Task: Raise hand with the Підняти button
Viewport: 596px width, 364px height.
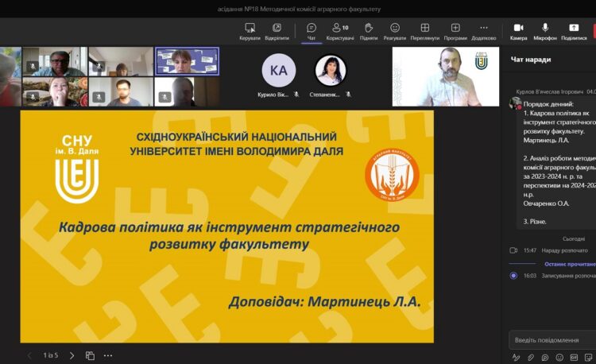Action: point(369,31)
